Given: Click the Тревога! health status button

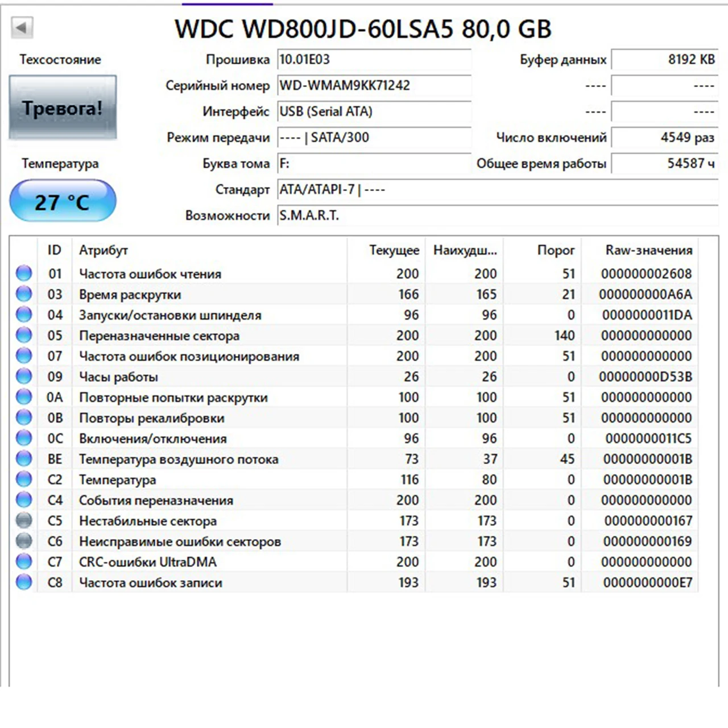Looking at the screenshot, I should (x=63, y=107).
